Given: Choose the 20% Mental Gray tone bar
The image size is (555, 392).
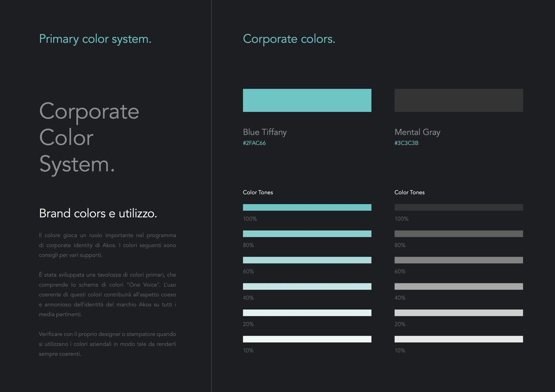Looking at the screenshot, I should click(459, 313).
